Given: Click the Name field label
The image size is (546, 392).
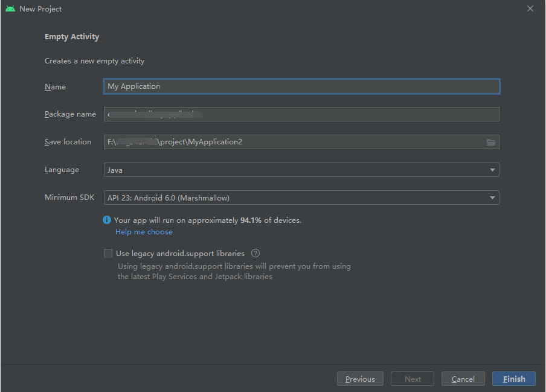Looking at the screenshot, I should pos(55,87).
